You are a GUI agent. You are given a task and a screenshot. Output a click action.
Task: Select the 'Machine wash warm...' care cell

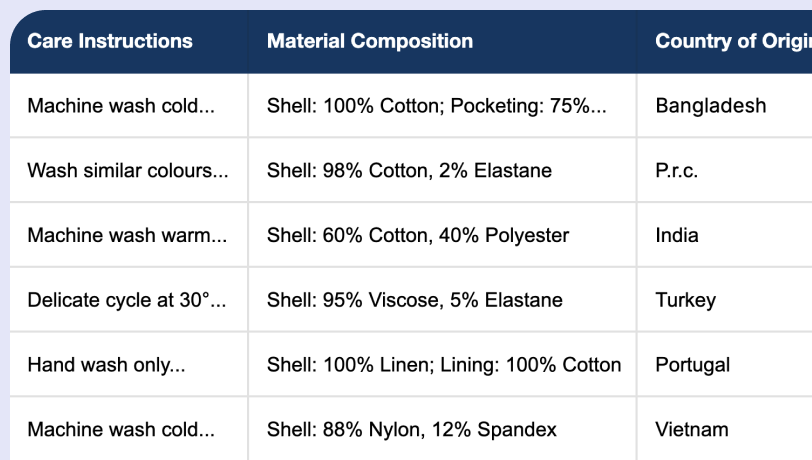(127, 236)
